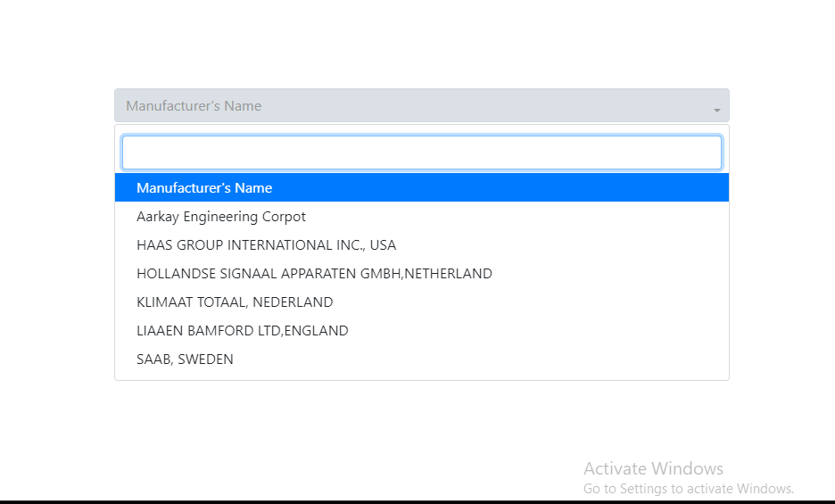This screenshot has width=835, height=504.
Task: Click inside the filter box above the options
Action: 421,153
